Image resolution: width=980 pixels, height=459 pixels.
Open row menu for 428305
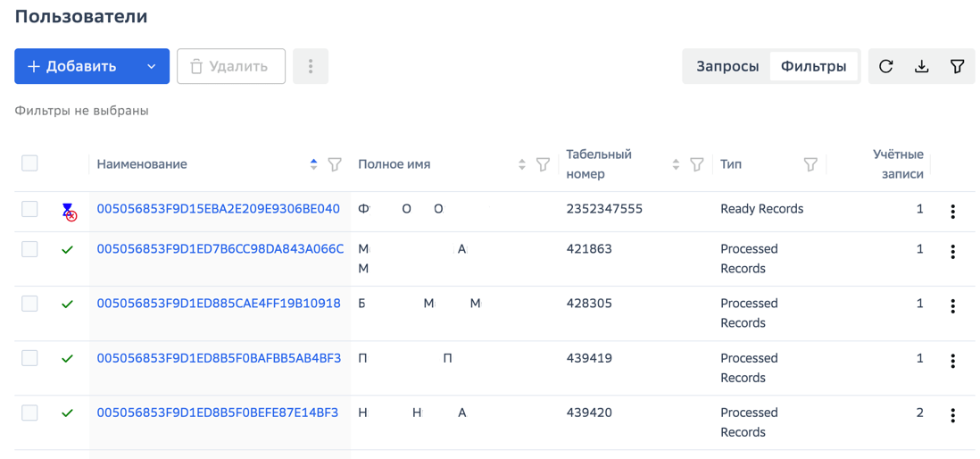click(952, 305)
